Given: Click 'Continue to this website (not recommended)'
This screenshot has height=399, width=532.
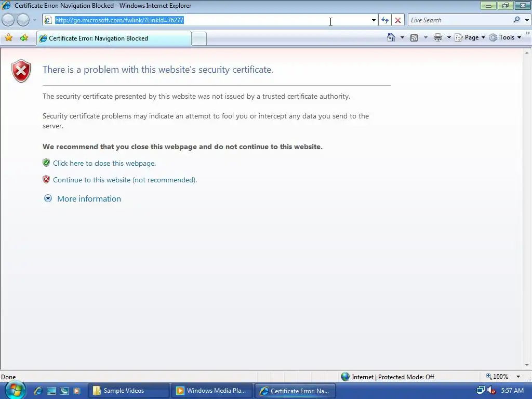Looking at the screenshot, I should (x=125, y=180).
